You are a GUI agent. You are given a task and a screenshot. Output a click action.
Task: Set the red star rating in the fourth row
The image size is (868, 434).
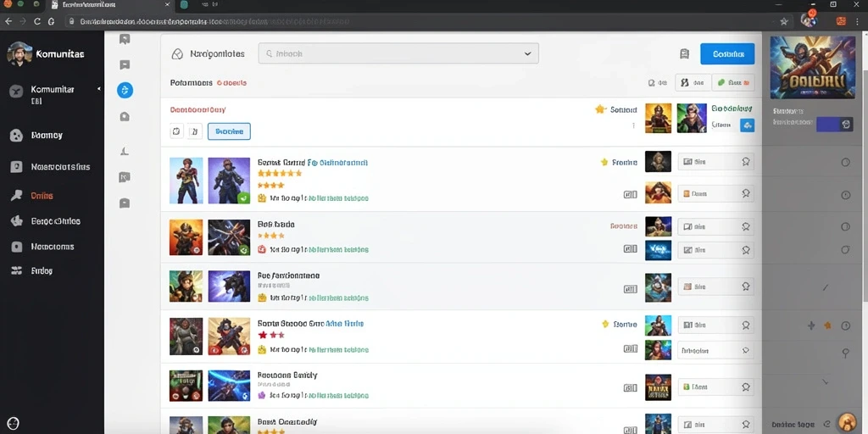click(270, 335)
